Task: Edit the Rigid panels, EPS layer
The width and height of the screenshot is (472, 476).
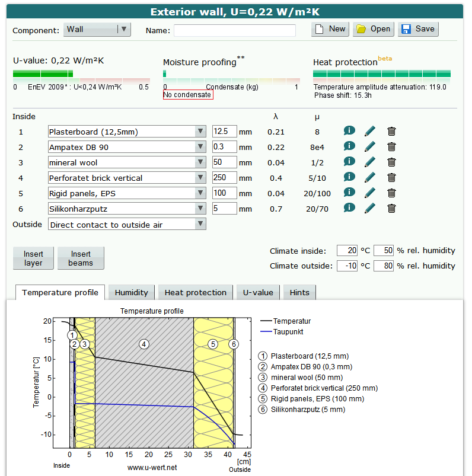Action: [370, 193]
